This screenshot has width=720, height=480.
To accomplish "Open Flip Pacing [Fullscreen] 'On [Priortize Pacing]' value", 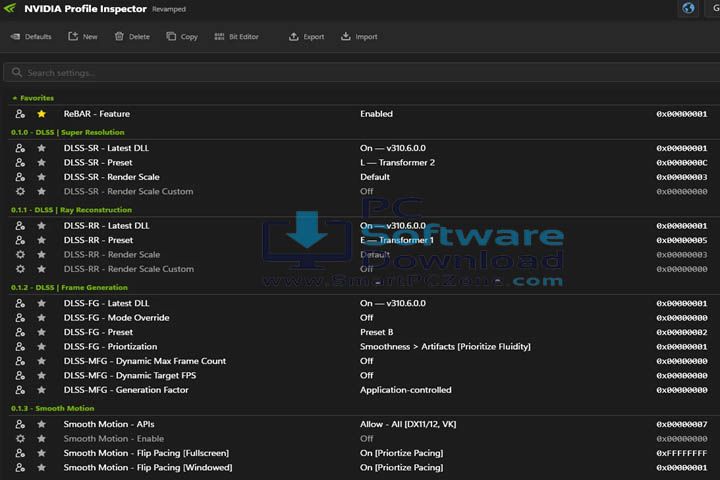I will point(402,453).
